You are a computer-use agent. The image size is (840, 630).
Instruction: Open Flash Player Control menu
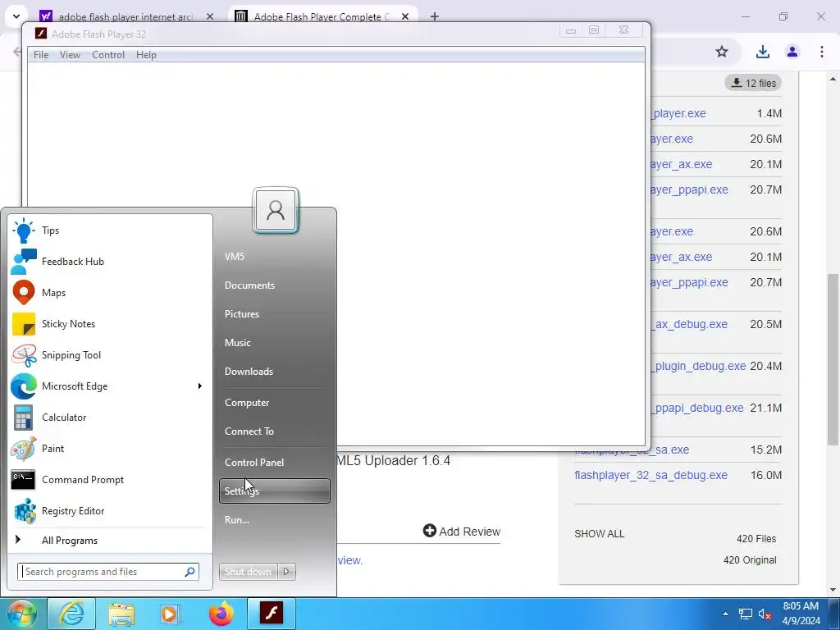(x=108, y=55)
